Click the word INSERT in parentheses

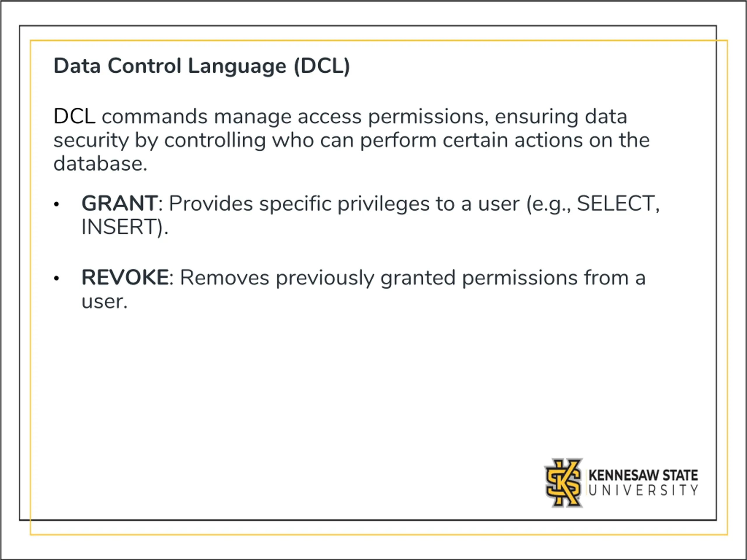pyautogui.click(x=118, y=227)
